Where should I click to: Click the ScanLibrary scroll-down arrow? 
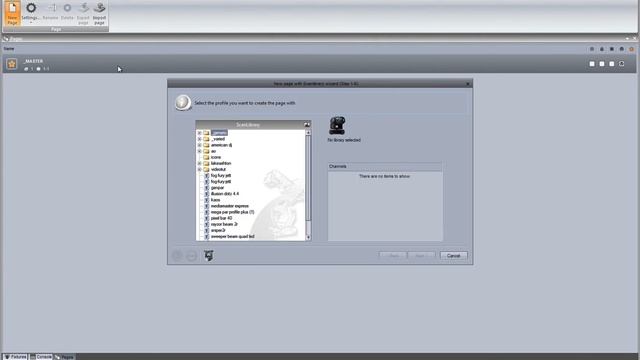coord(308,237)
